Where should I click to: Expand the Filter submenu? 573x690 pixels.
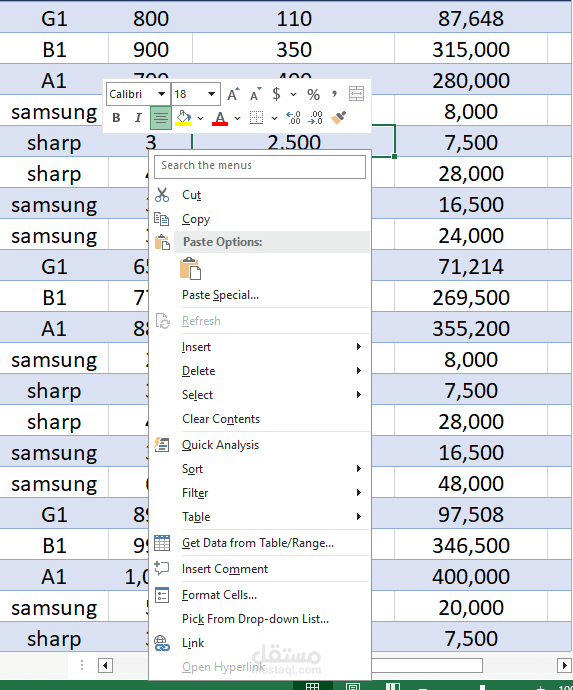pos(260,493)
